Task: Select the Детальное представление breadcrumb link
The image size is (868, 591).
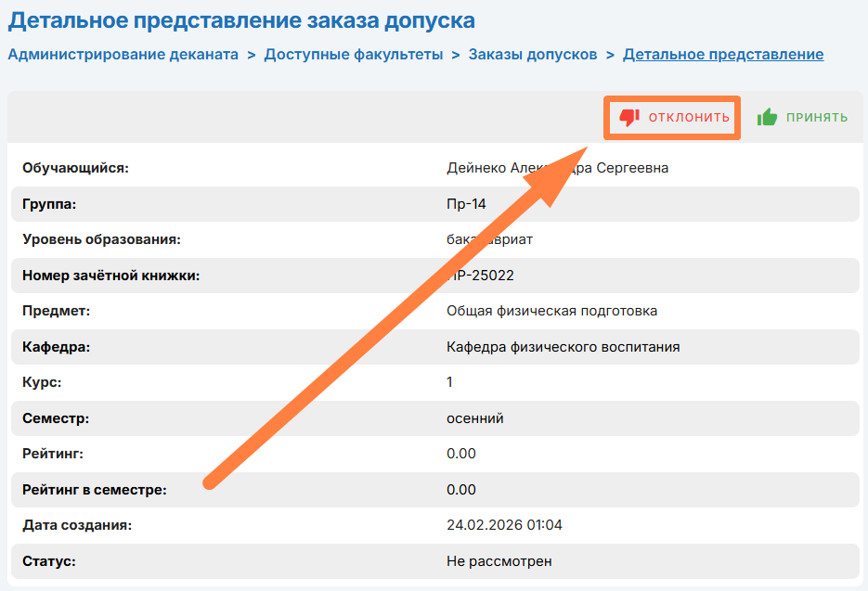Action: click(723, 55)
